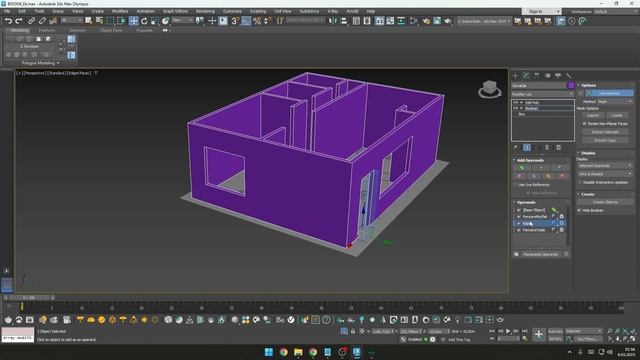
Task: Select the Select and Link tool
Action: [x=31, y=21]
